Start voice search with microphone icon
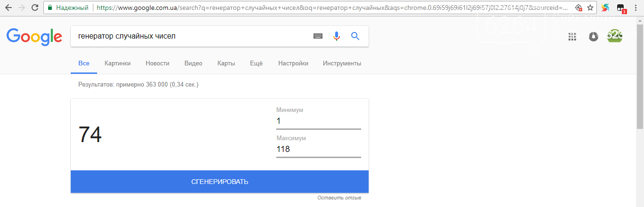644x207 pixels. [x=337, y=36]
